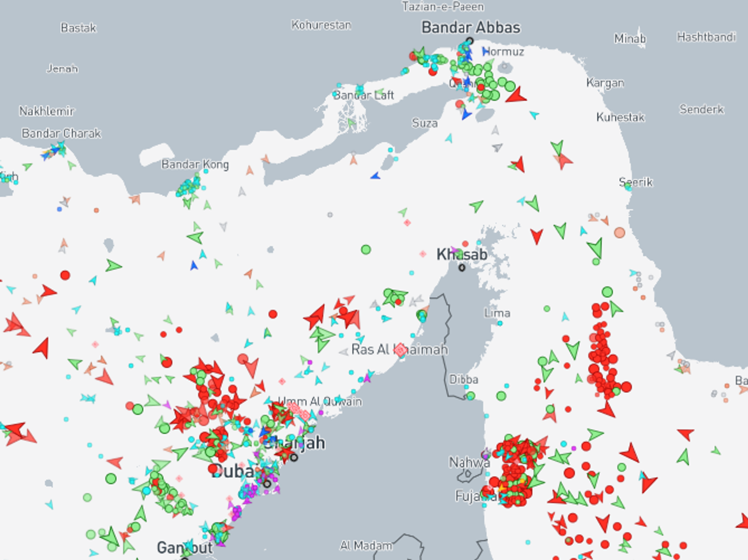748x560 pixels.
Task: Click the Bandar Charak town label
Action: click(x=61, y=133)
